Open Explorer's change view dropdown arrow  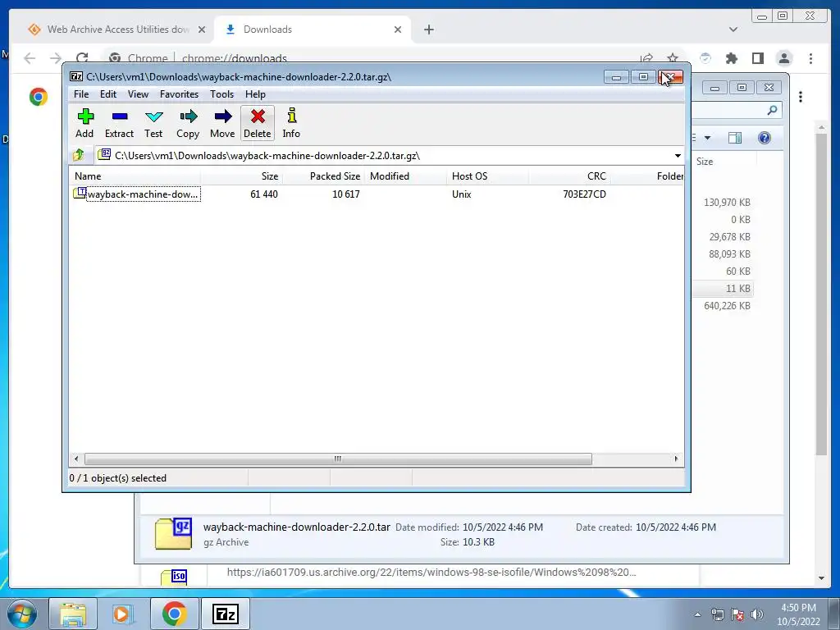click(x=707, y=138)
